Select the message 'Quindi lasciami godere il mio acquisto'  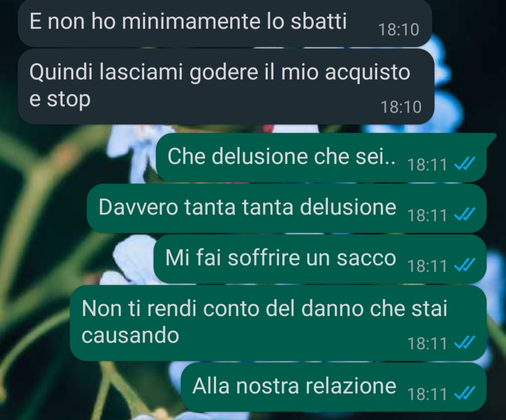pyautogui.click(x=226, y=86)
